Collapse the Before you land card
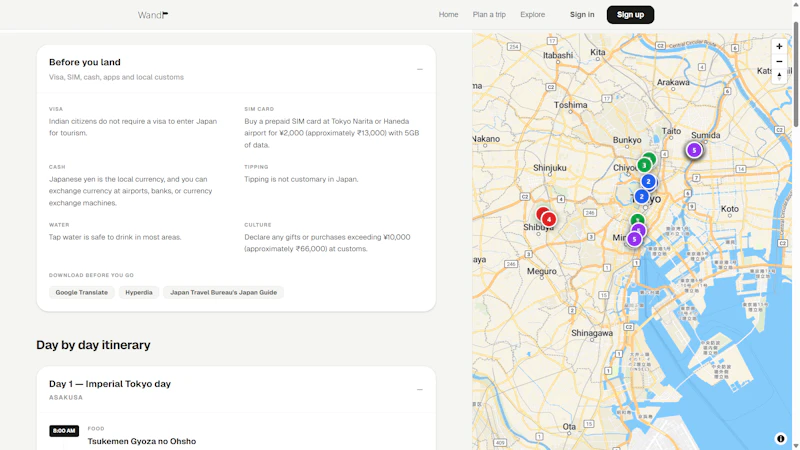The height and width of the screenshot is (450, 800). coord(419,69)
